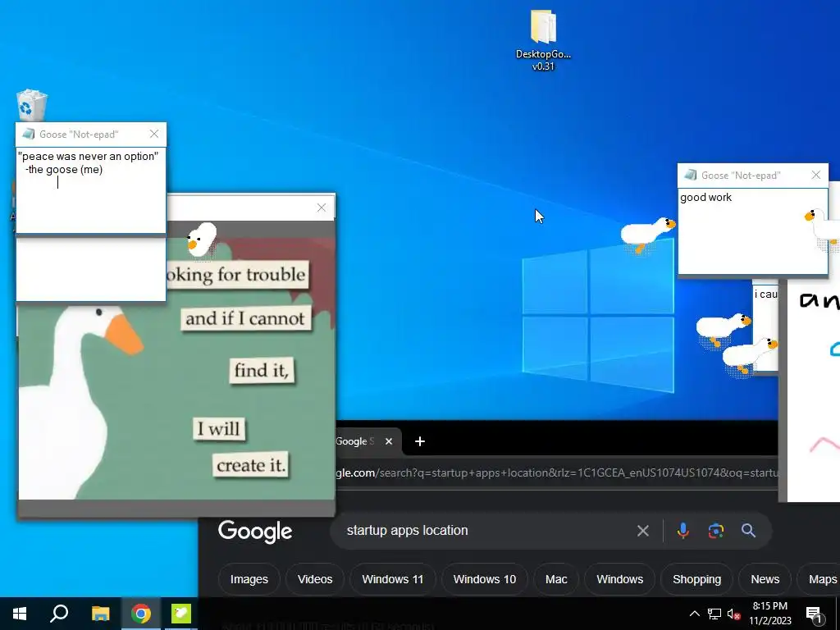The height and width of the screenshot is (630, 840).
Task: Close the 'good work' Not-epad window
Action: coord(816,176)
